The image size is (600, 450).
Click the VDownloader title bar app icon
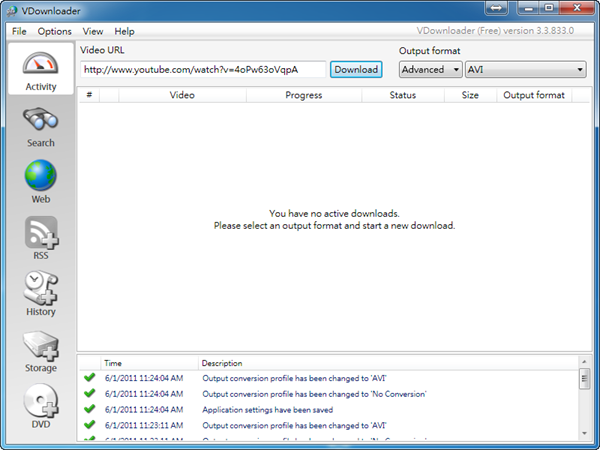[12, 11]
